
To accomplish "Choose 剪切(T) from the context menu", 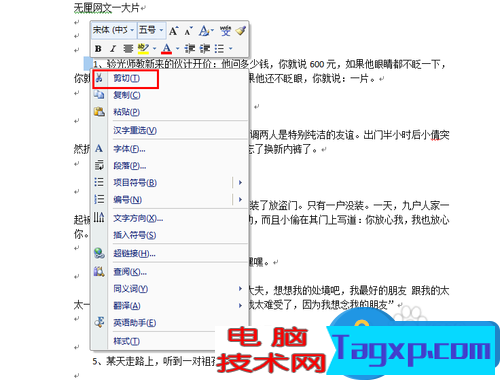I will pos(170,79).
